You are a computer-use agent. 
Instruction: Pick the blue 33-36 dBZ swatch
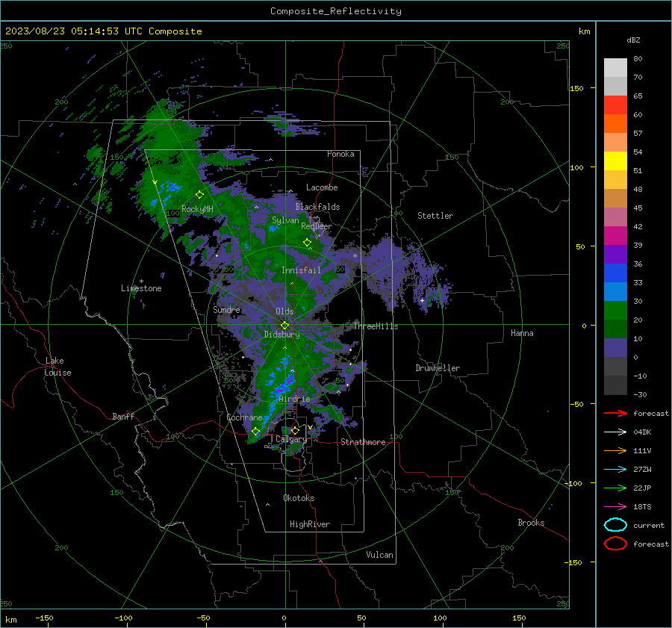pyautogui.click(x=615, y=273)
